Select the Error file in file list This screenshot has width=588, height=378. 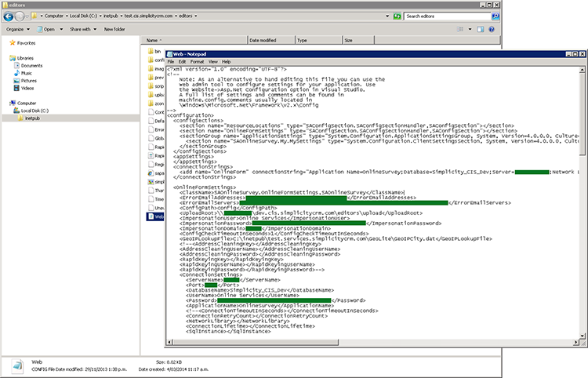[156, 129]
